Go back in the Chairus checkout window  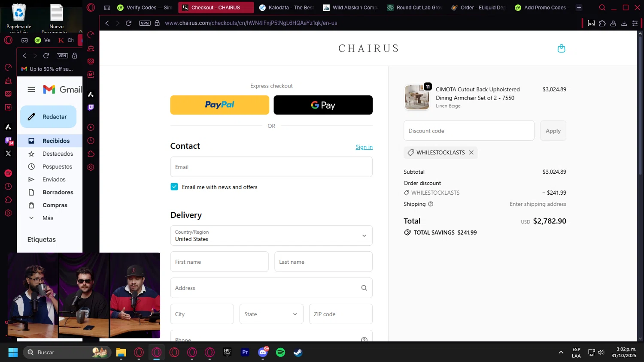[107, 23]
